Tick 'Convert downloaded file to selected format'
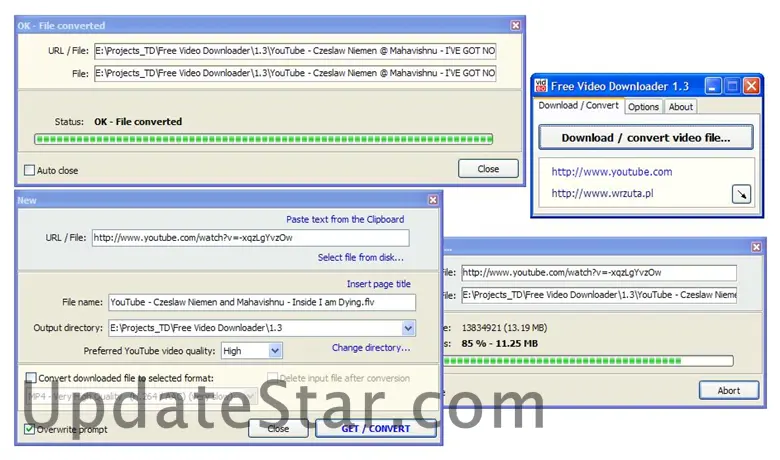780x460 pixels. (31, 377)
